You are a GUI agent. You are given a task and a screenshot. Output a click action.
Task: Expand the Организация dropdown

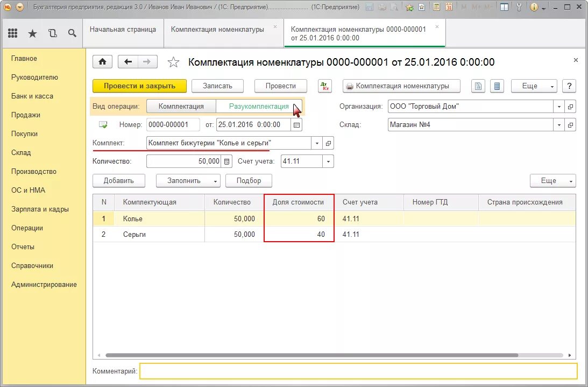pyautogui.click(x=559, y=107)
